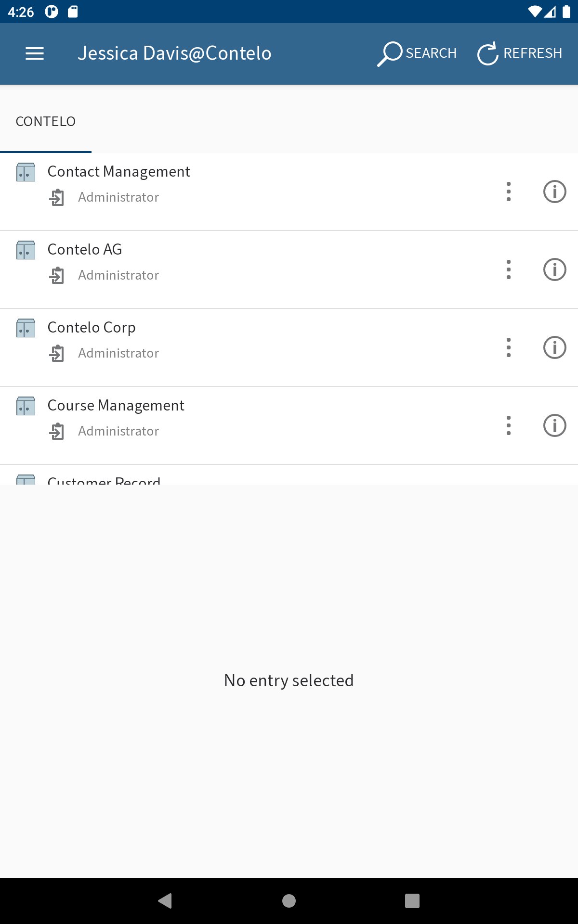Switch to the CONTELO tab
The height and width of the screenshot is (924, 578).
pos(46,121)
